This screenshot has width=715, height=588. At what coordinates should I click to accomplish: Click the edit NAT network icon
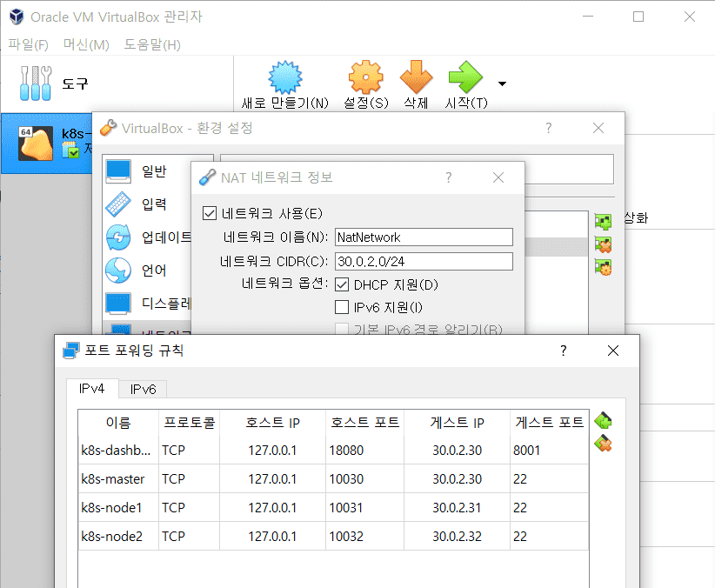603,267
